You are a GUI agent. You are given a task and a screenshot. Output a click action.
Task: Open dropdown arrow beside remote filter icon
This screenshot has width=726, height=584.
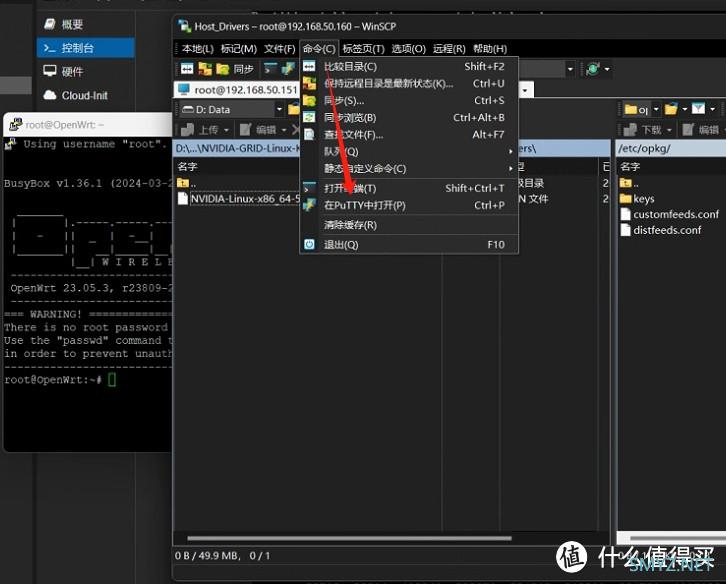(x=713, y=110)
